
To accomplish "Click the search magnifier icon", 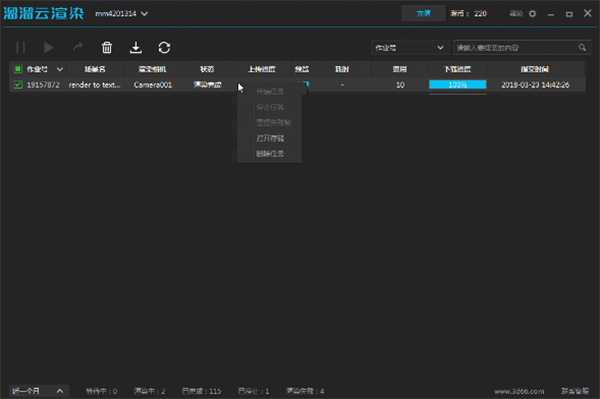I will click(582, 47).
